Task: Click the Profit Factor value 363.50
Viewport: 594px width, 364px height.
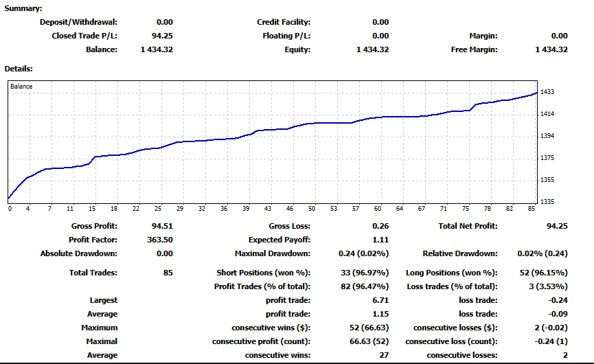Action: pyautogui.click(x=160, y=240)
